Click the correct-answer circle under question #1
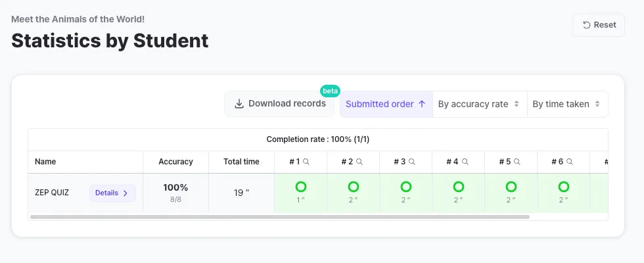The image size is (644, 263). click(301, 187)
